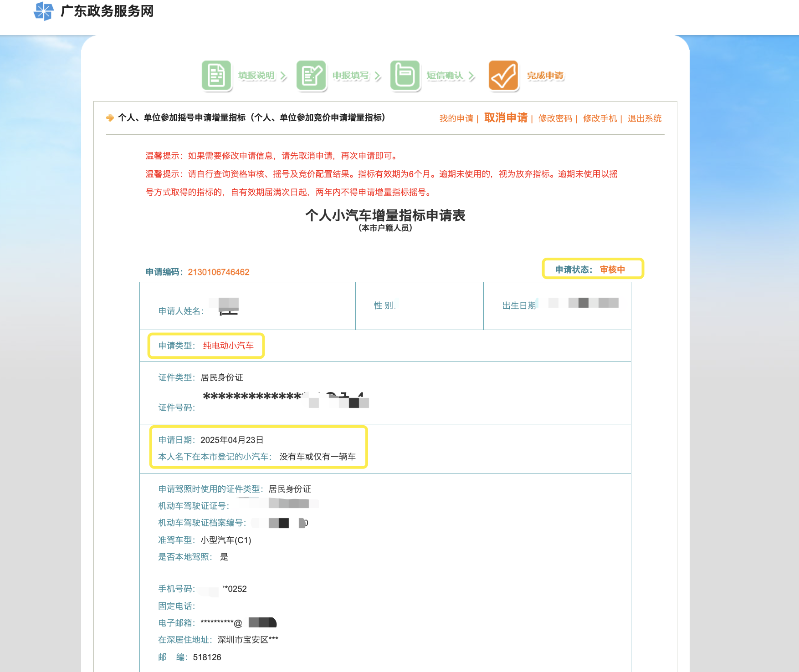Click the 短信确认 message step icon

405,76
